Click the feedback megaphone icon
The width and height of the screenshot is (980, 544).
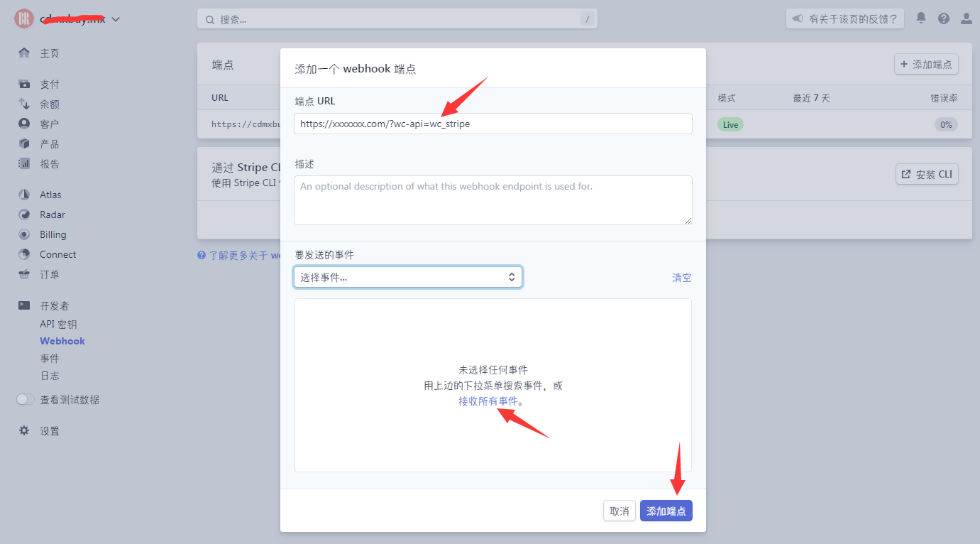click(798, 18)
